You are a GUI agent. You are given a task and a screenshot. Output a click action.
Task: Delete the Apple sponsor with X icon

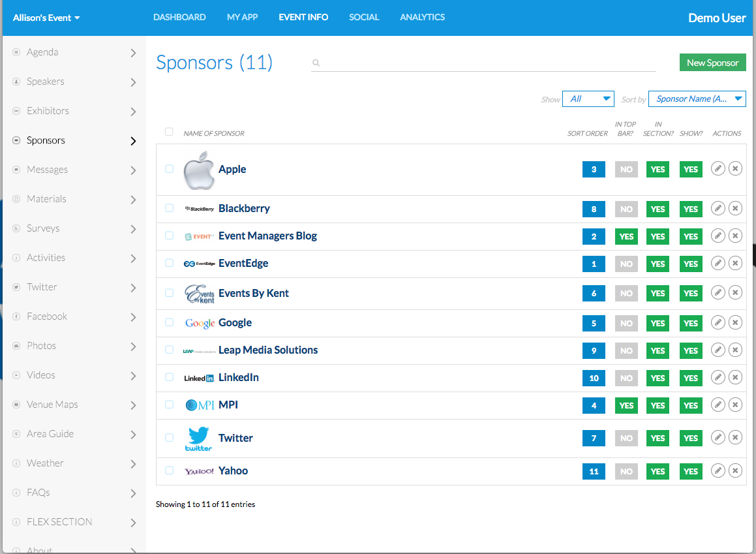735,169
